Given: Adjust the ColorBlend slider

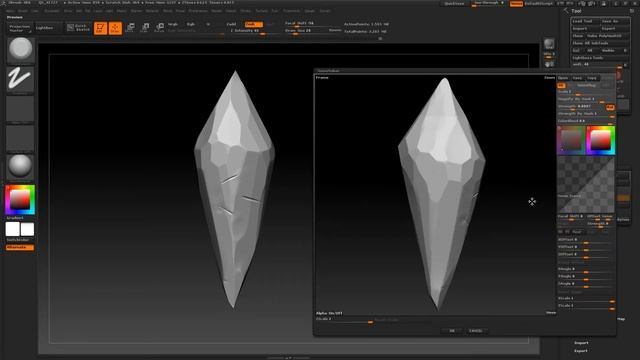Looking at the screenshot, I should pyautogui.click(x=586, y=121).
